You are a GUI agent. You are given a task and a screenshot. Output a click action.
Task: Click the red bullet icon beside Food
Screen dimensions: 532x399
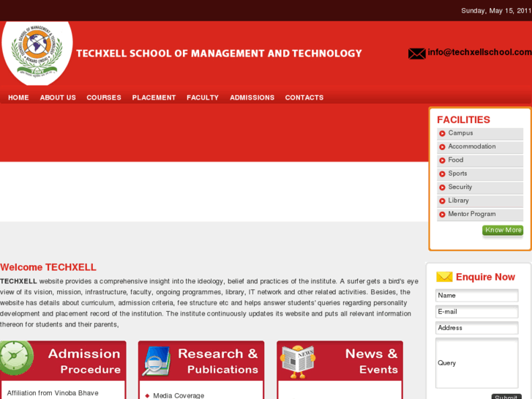coord(442,160)
